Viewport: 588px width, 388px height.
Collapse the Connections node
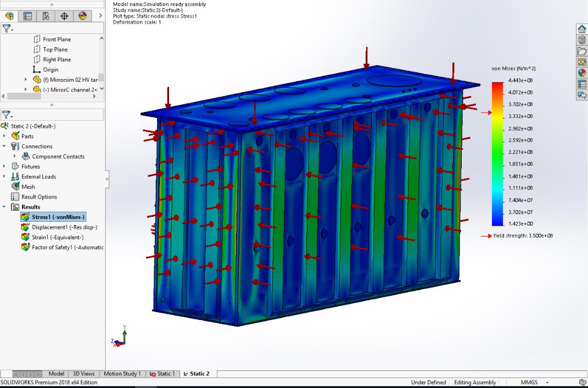coord(5,147)
